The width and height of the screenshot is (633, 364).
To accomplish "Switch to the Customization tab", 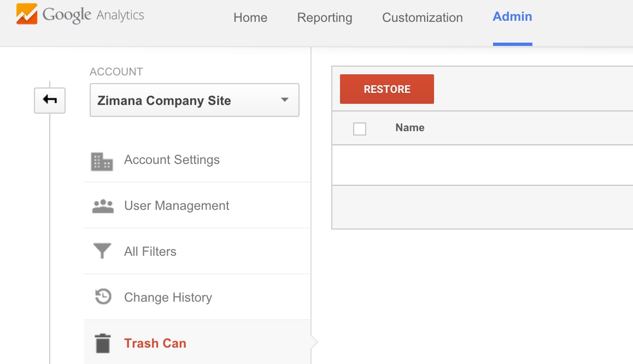I will (x=422, y=17).
